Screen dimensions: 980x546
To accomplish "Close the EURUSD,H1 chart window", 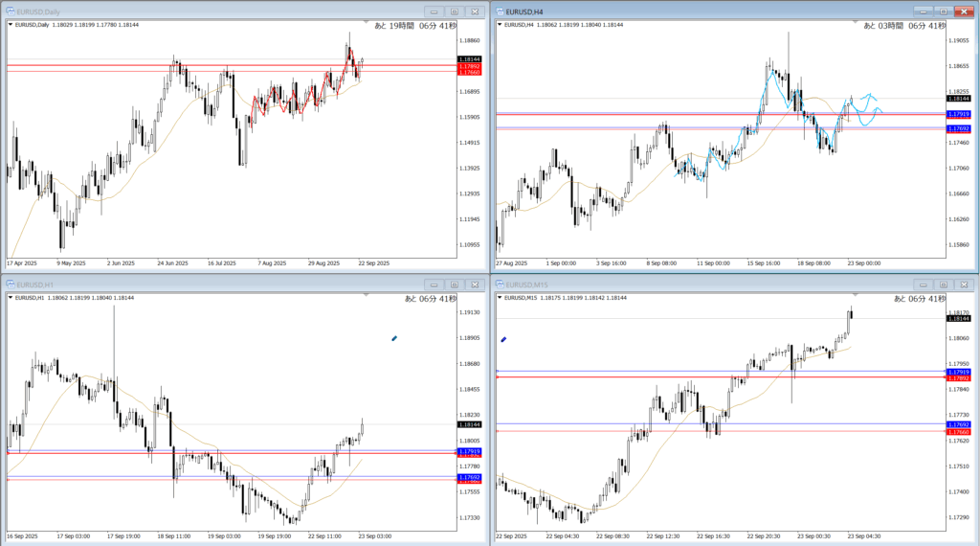I will tap(475, 284).
